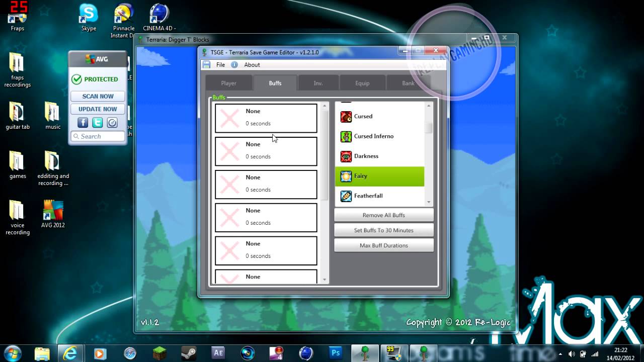
Task: Select the Fairy buff icon
Action: (x=346, y=176)
